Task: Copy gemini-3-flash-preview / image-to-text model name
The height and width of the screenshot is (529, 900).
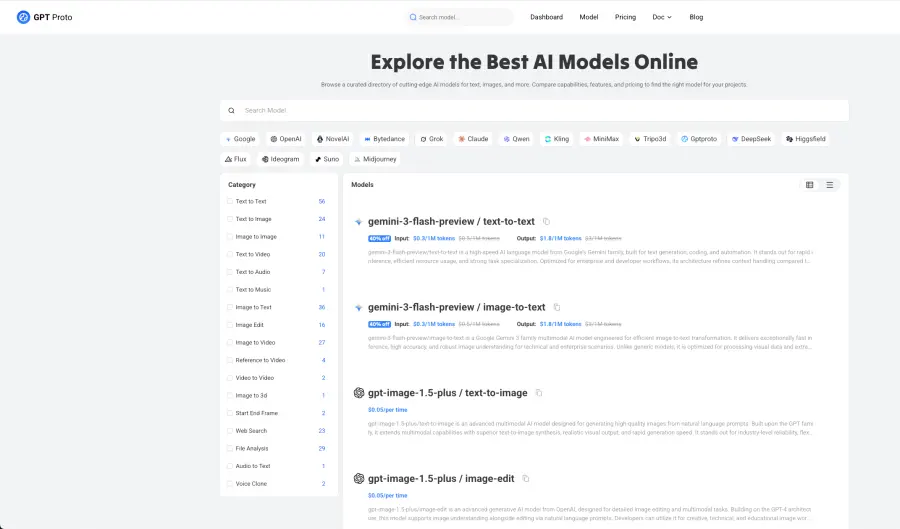Action: tap(557, 307)
